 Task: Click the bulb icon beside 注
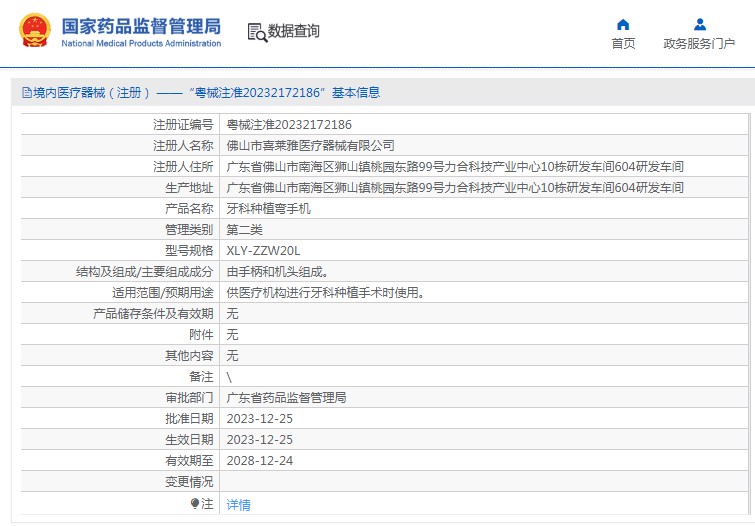tap(195, 504)
